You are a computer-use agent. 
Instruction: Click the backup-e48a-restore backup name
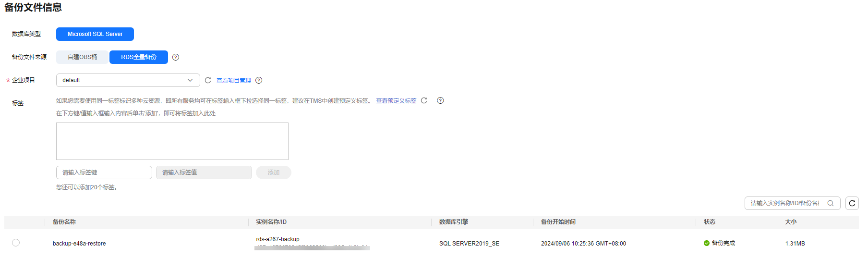pos(79,244)
